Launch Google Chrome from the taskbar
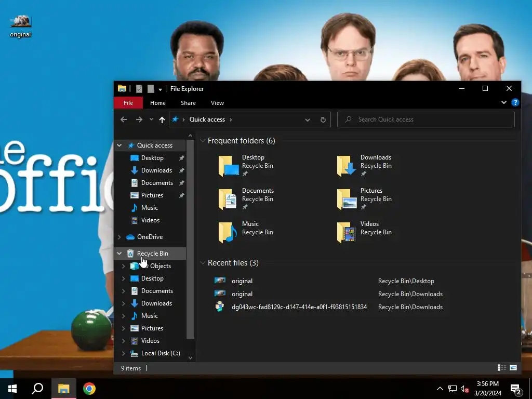 (89, 389)
